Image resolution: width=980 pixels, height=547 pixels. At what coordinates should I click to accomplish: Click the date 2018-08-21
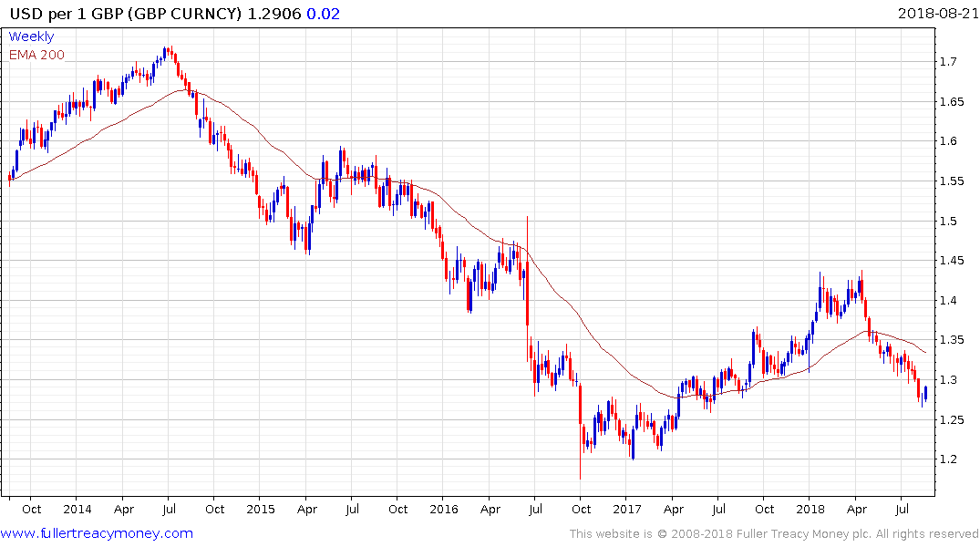click(x=938, y=13)
